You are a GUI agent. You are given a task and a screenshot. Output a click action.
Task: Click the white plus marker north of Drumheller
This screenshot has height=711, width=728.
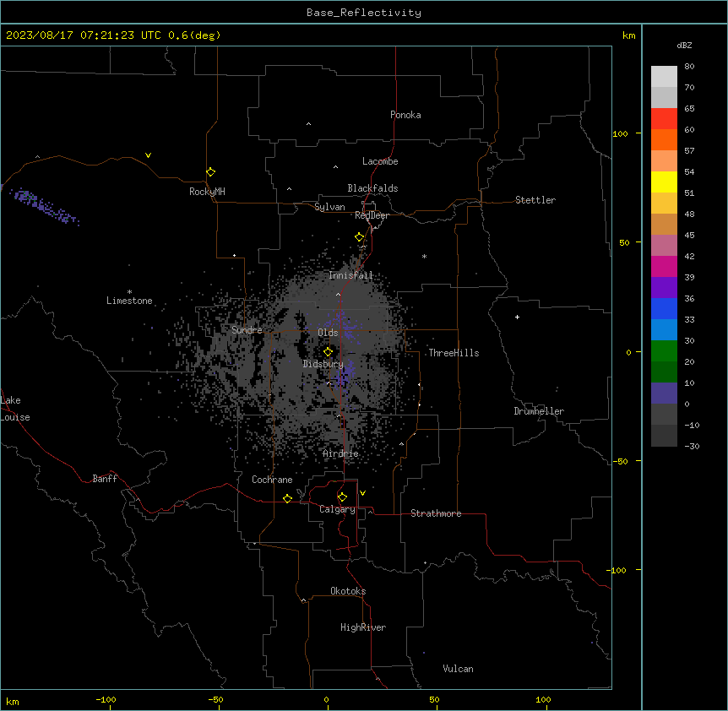(517, 317)
